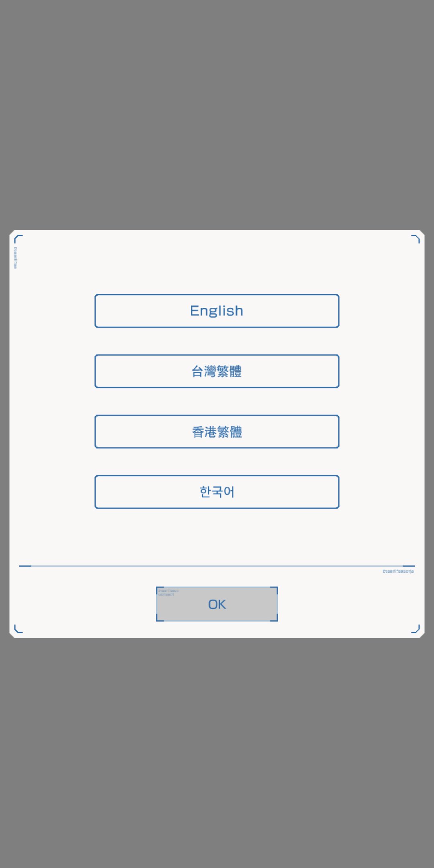The width and height of the screenshot is (434, 868).
Task: Click the dimmed background above the dialog
Action: tap(217, 113)
